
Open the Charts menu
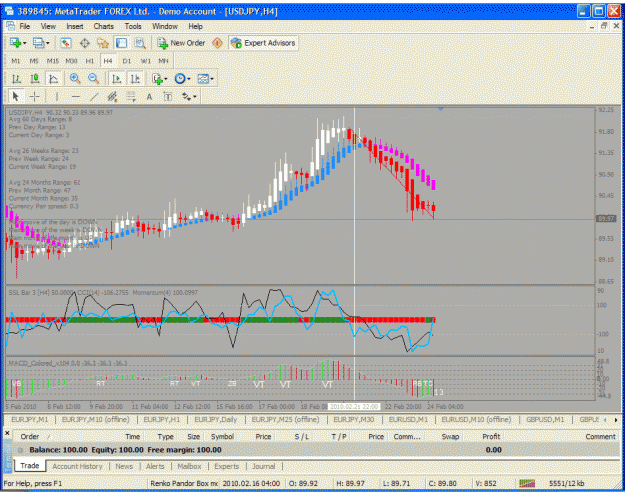point(104,26)
